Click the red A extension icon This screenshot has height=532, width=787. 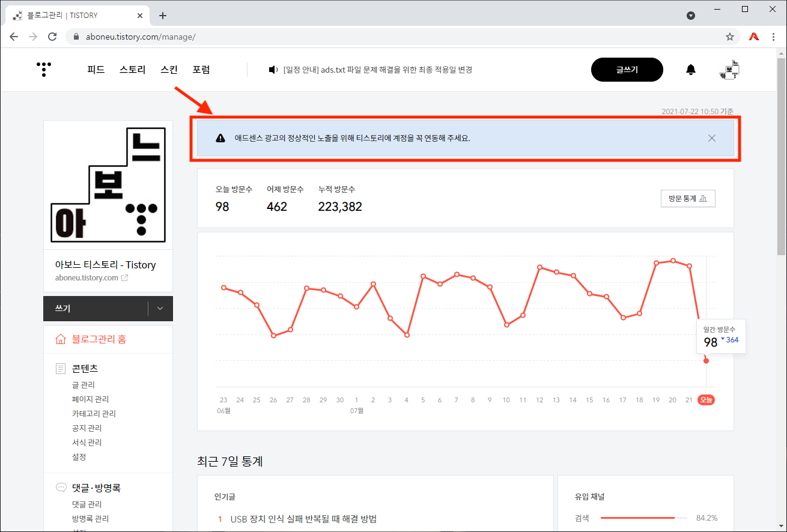pyautogui.click(x=754, y=37)
